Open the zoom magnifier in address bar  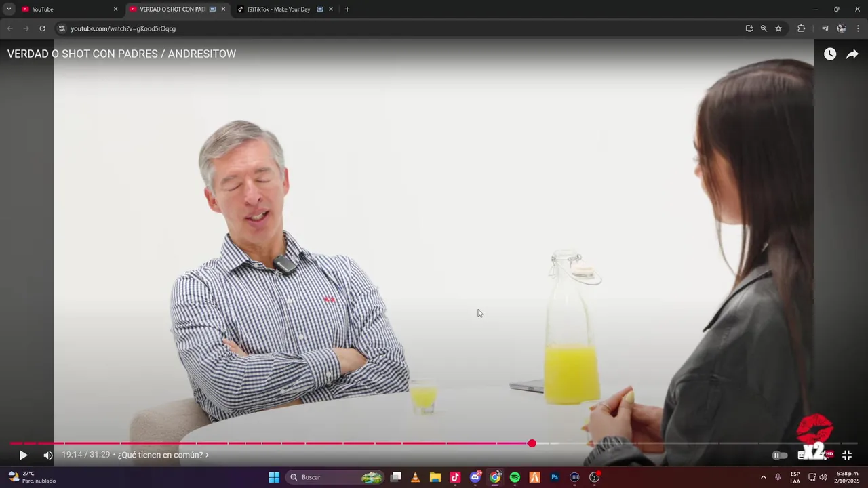pyautogui.click(x=764, y=28)
